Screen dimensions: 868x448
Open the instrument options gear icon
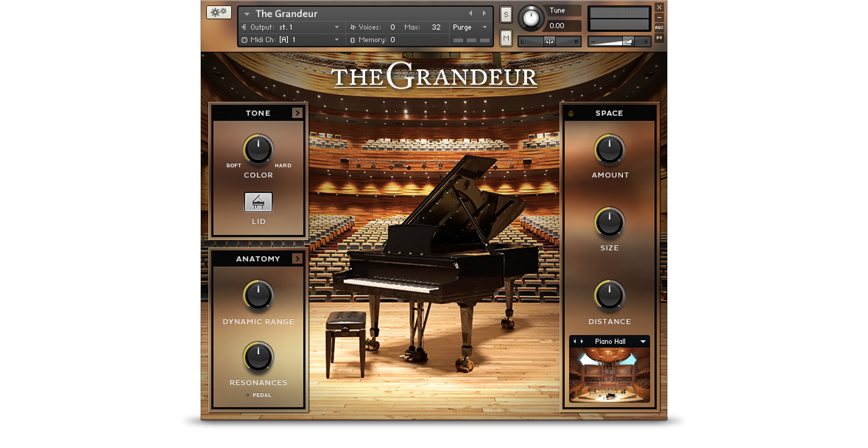(x=219, y=12)
